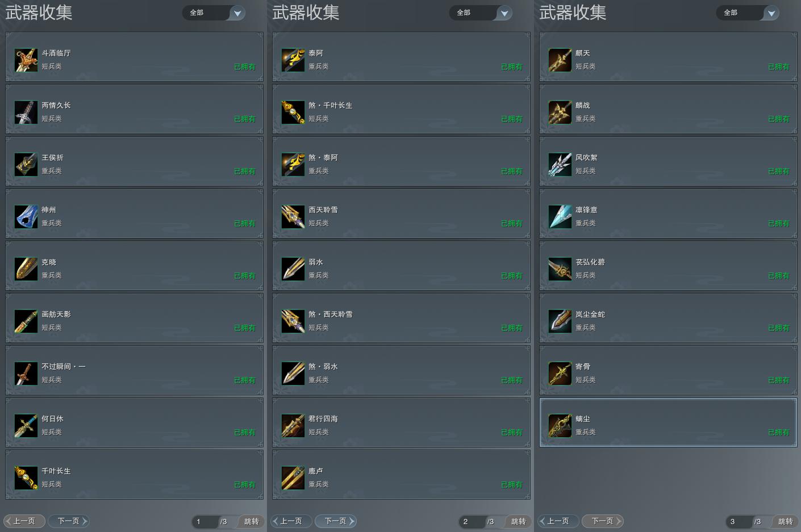The height and width of the screenshot is (532, 801).
Task: Select the 君行四海 weapon entry
Action: click(402, 422)
